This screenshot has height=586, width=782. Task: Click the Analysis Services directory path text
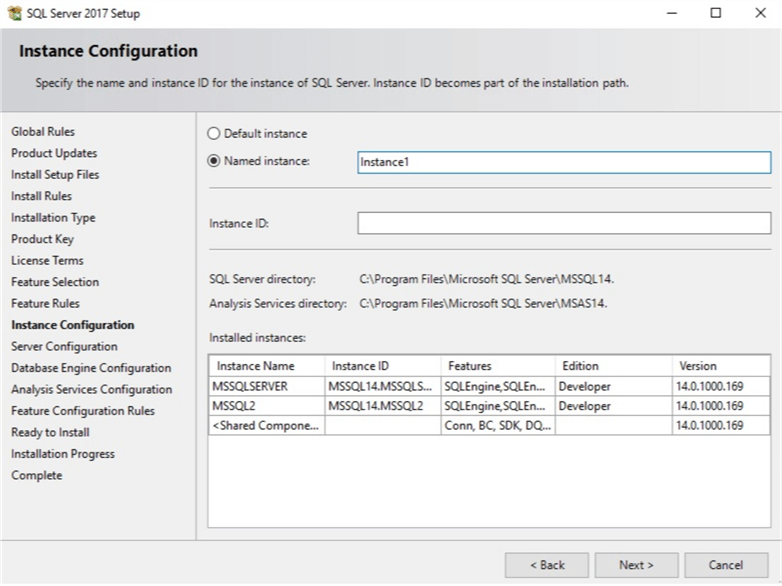pos(483,304)
